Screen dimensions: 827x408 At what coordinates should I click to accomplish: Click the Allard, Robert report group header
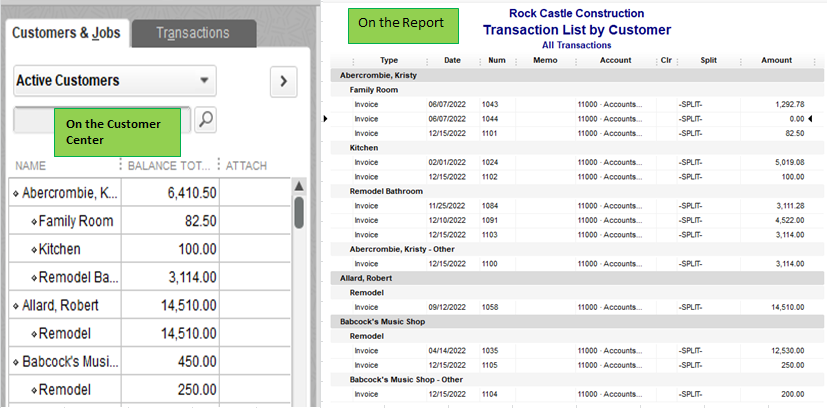tap(578, 278)
